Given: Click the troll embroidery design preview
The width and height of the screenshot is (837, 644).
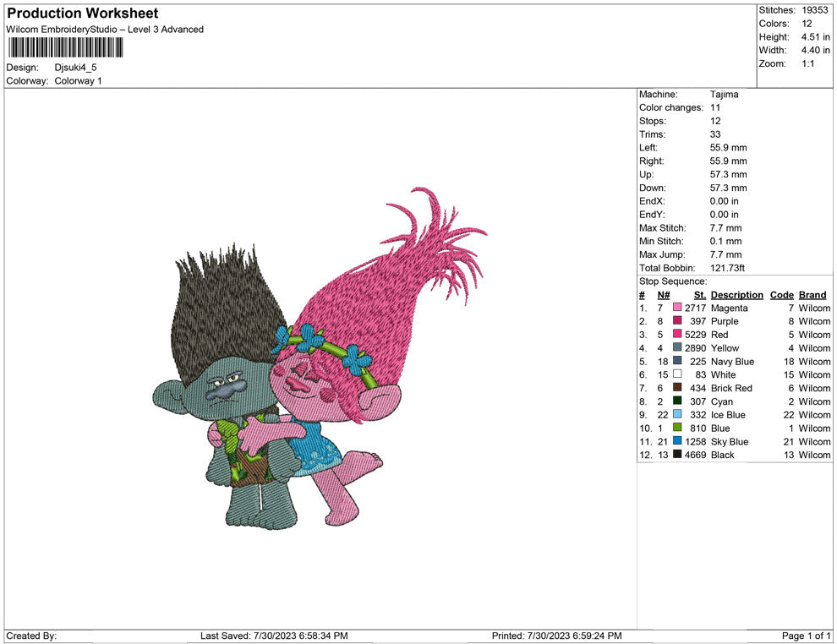Looking at the screenshot, I should click(320, 358).
